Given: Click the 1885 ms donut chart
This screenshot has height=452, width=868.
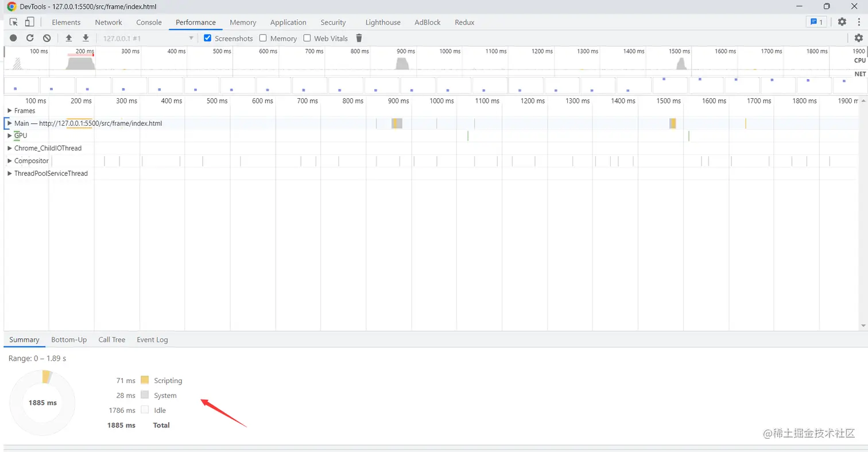Looking at the screenshot, I should 42,403.
